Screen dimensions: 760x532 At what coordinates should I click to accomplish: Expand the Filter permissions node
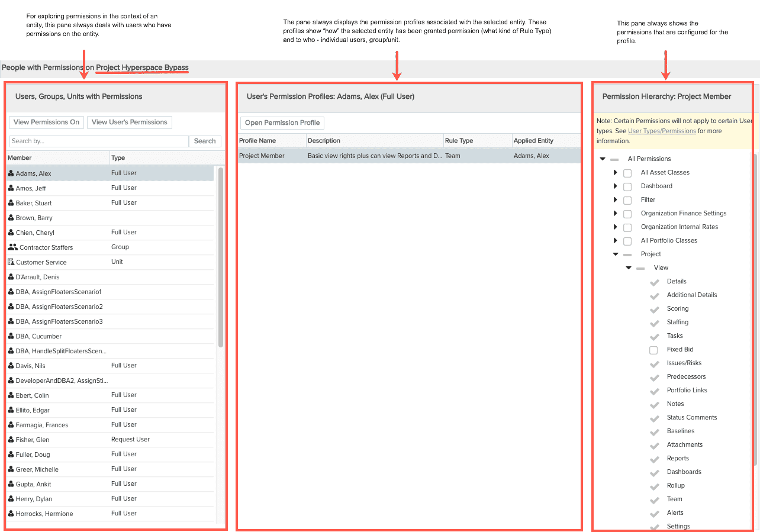click(x=615, y=200)
